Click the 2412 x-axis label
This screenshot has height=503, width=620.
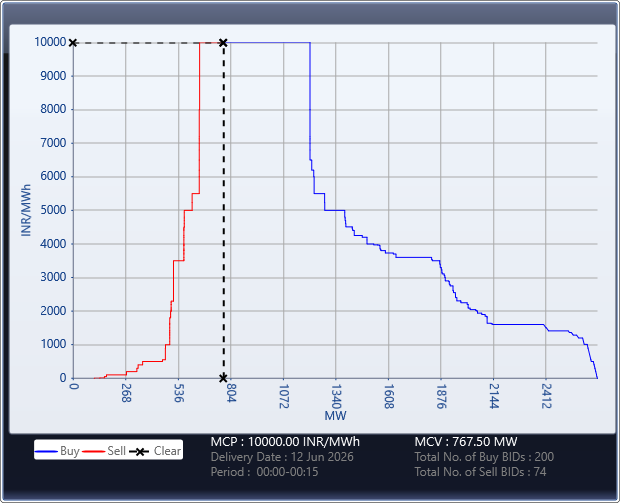(546, 396)
